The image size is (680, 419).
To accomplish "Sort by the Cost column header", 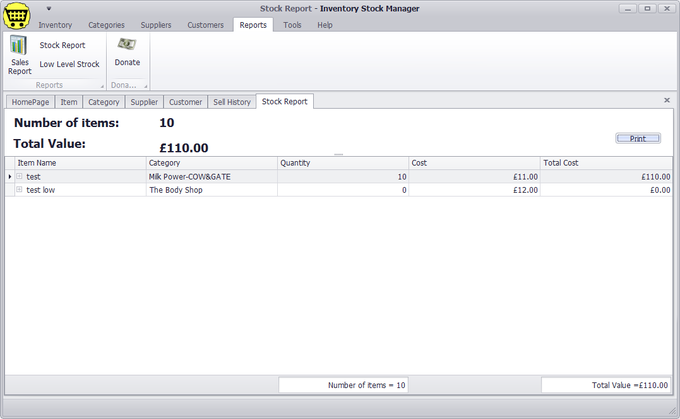I will click(x=474, y=163).
